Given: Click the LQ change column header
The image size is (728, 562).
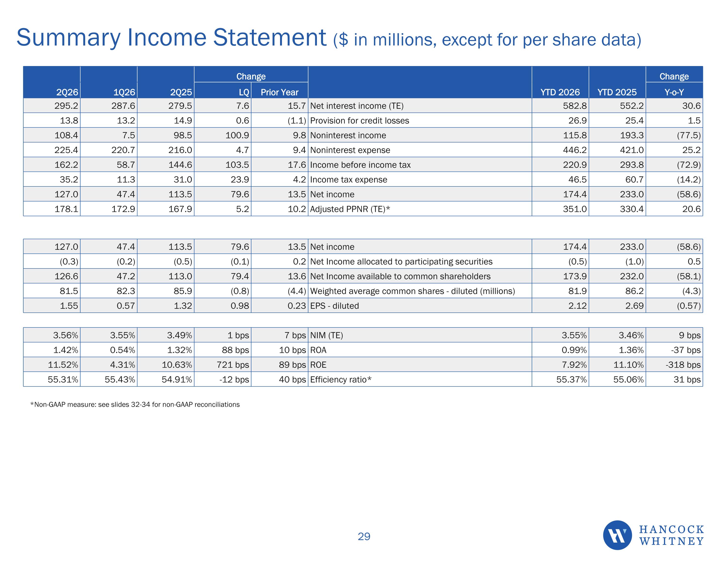Looking at the screenshot, I should [244, 92].
